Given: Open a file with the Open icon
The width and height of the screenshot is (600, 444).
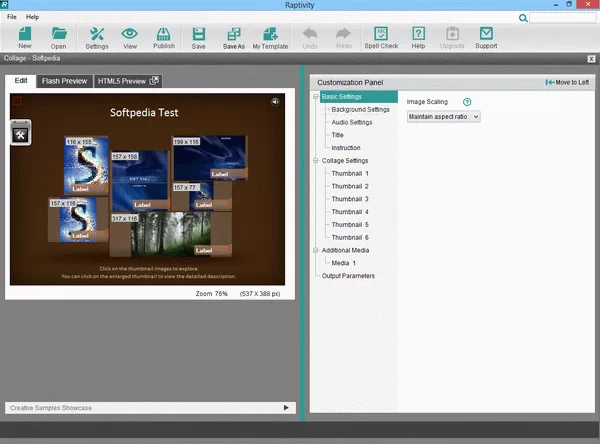Looking at the screenshot, I should (x=59, y=37).
